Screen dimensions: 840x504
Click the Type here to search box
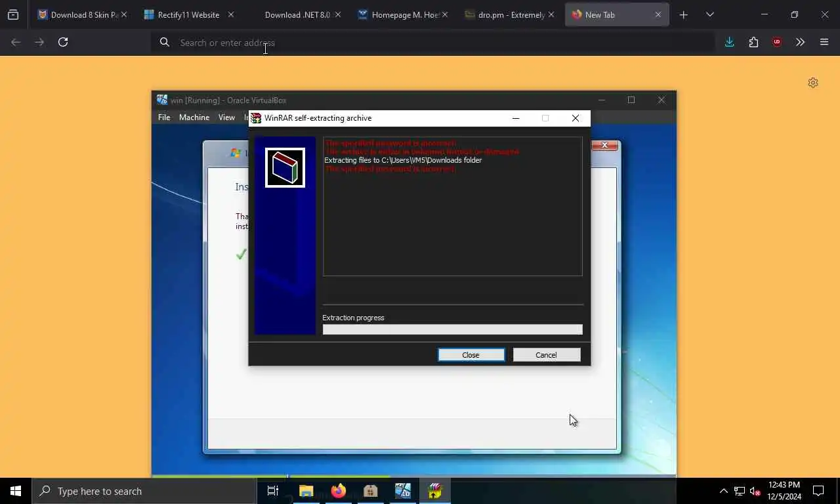tap(144, 491)
